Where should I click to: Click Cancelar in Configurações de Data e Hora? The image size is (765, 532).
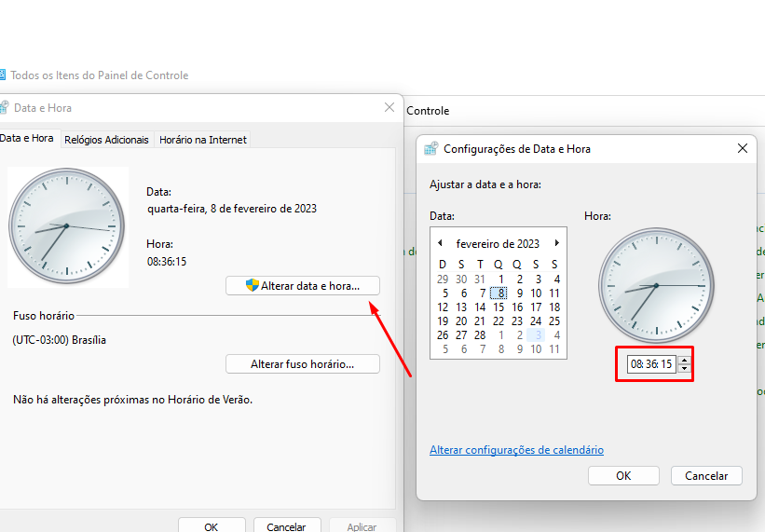[706, 475]
